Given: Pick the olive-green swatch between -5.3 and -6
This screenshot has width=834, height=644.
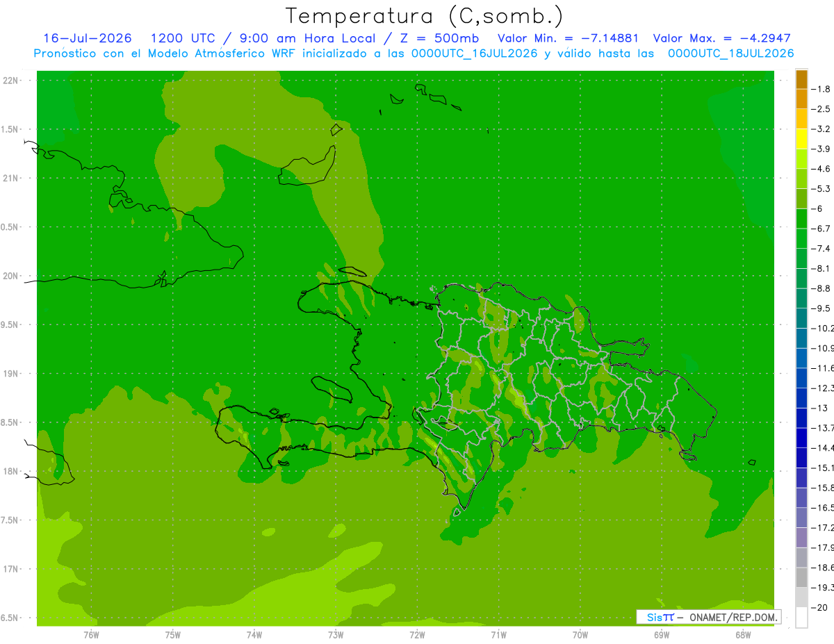Looking at the screenshot, I should [x=801, y=199].
